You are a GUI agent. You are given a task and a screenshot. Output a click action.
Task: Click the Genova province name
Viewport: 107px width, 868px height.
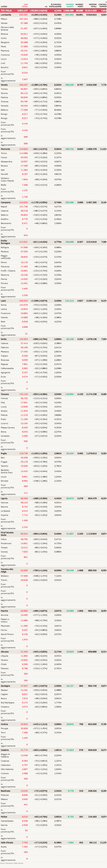[x=5, y=503]
